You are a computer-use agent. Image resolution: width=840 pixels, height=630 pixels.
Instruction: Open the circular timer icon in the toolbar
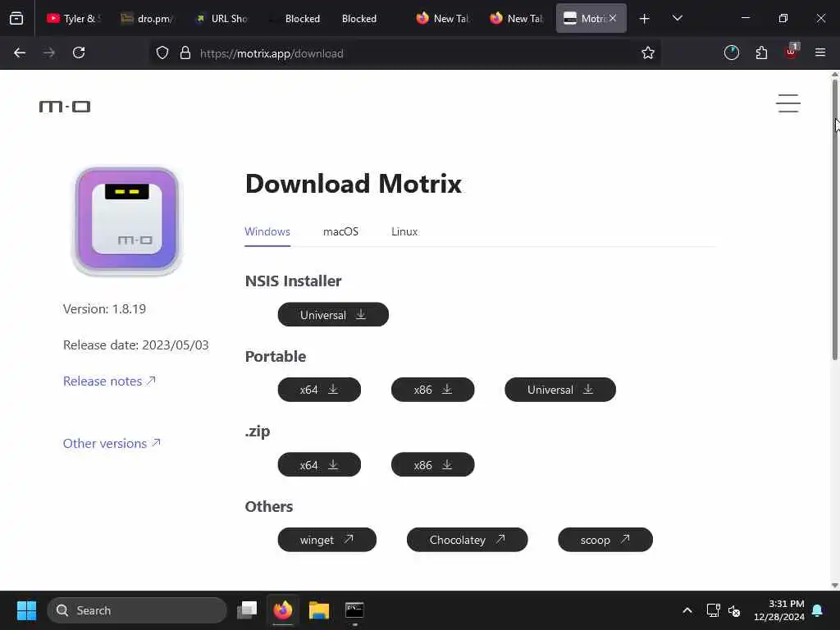731,53
